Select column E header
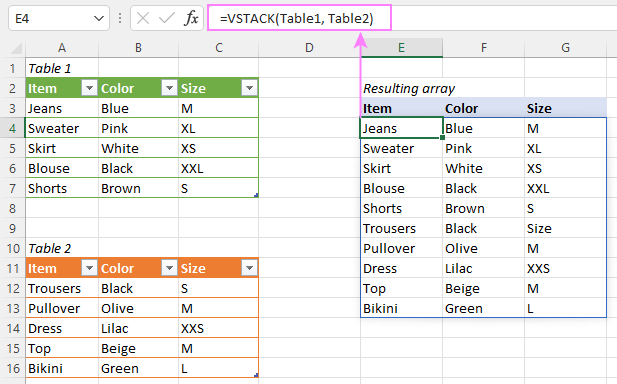 [401, 48]
